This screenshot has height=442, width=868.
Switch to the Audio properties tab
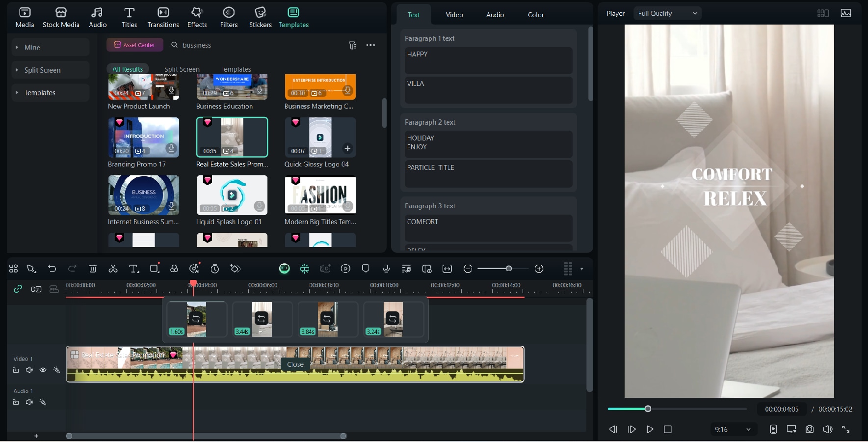[495, 15]
